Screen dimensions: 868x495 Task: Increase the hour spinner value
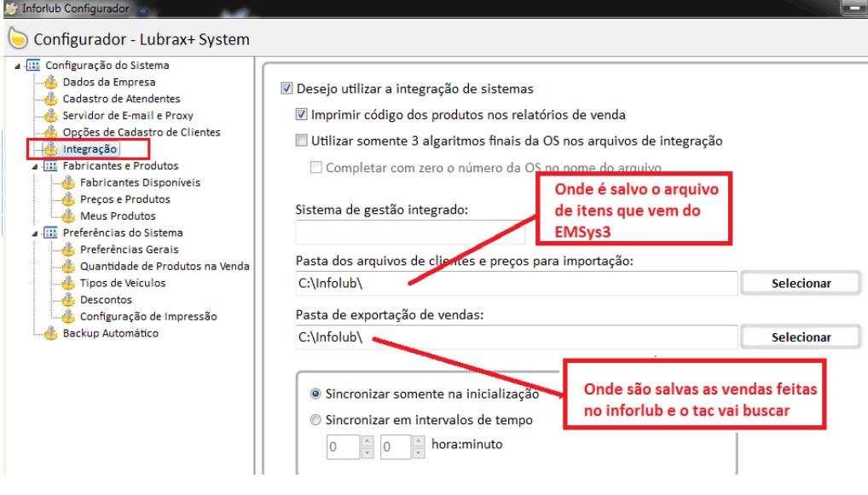pos(367,440)
